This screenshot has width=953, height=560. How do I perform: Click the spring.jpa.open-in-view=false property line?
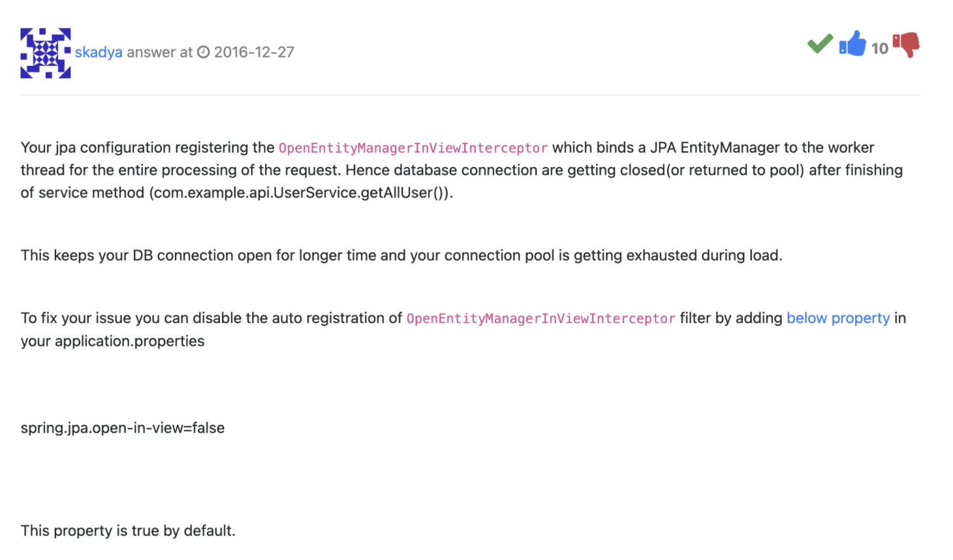(123, 428)
